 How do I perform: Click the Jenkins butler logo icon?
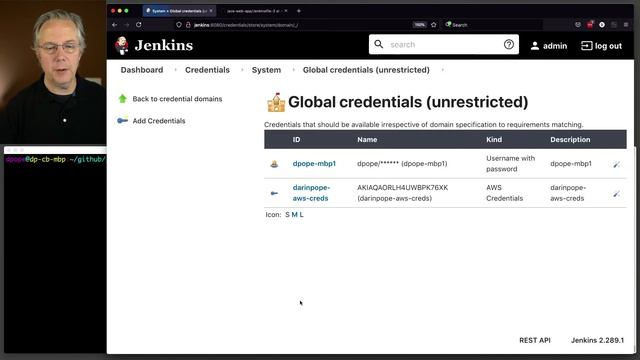[121, 45]
